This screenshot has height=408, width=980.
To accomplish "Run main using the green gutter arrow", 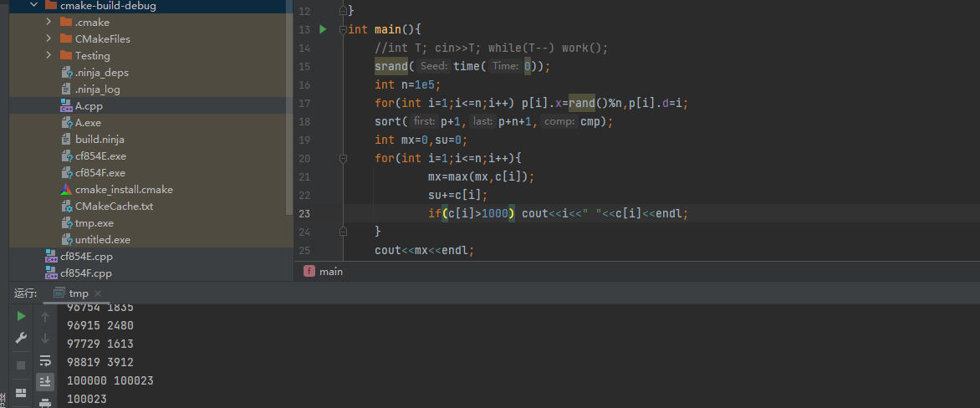I will click(323, 28).
